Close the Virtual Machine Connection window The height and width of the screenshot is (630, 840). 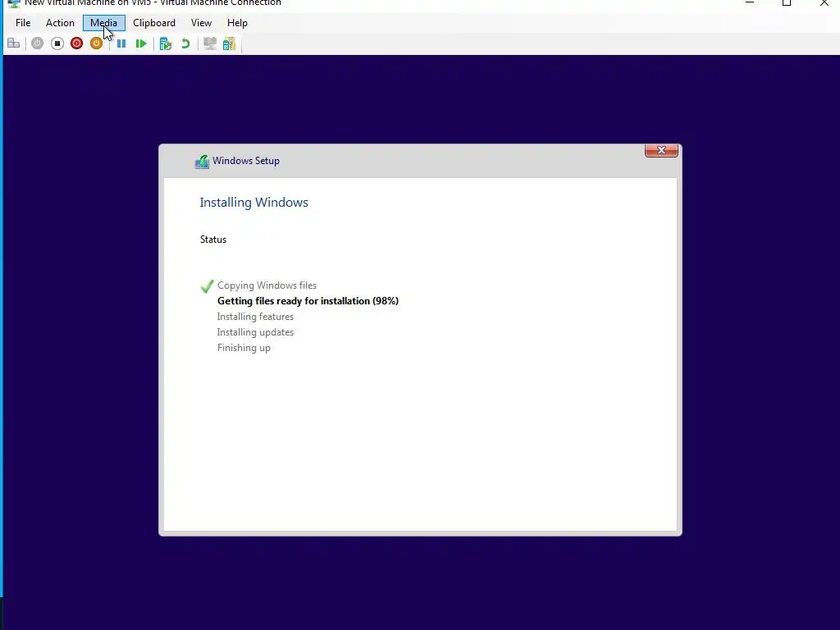click(824, 2)
